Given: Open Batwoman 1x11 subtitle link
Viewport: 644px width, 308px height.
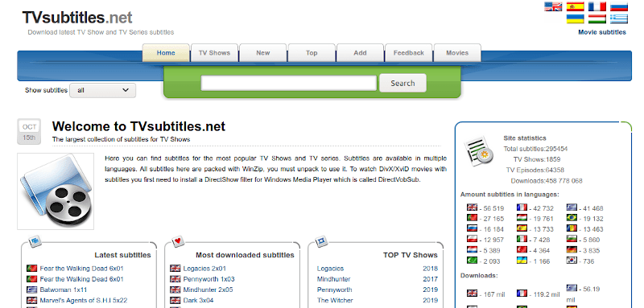Looking at the screenshot, I should tap(64, 290).
